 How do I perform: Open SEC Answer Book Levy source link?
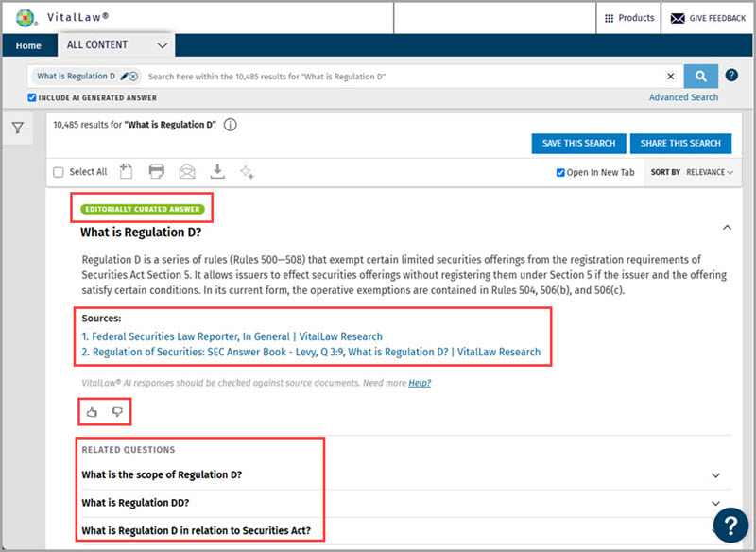pyautogui.click(x=311, y=352)
